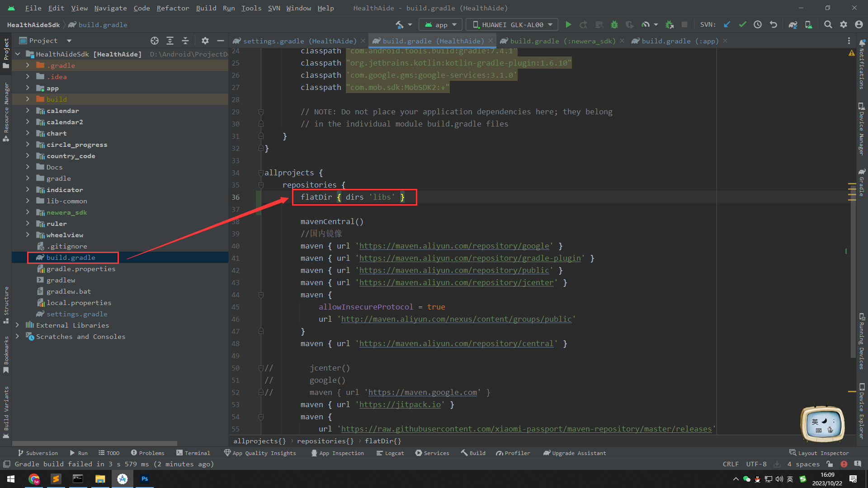Open the Refactor menu
868x488 pixels.
coord(173,8)
